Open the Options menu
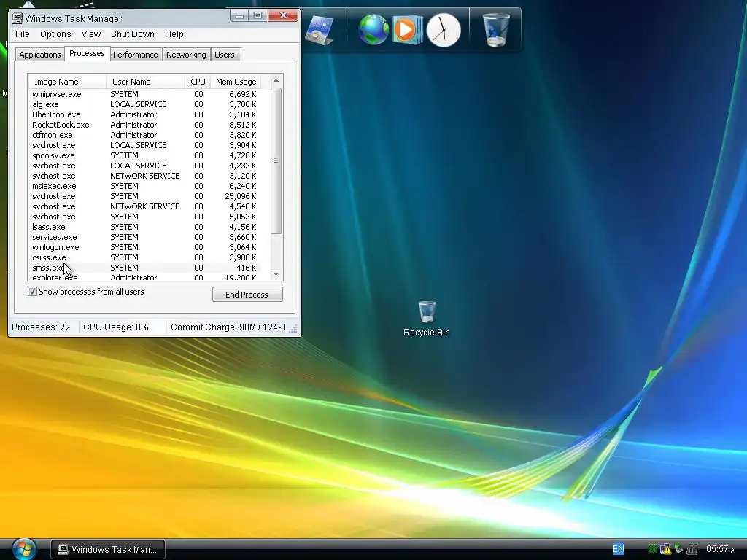 click(55, 34)
